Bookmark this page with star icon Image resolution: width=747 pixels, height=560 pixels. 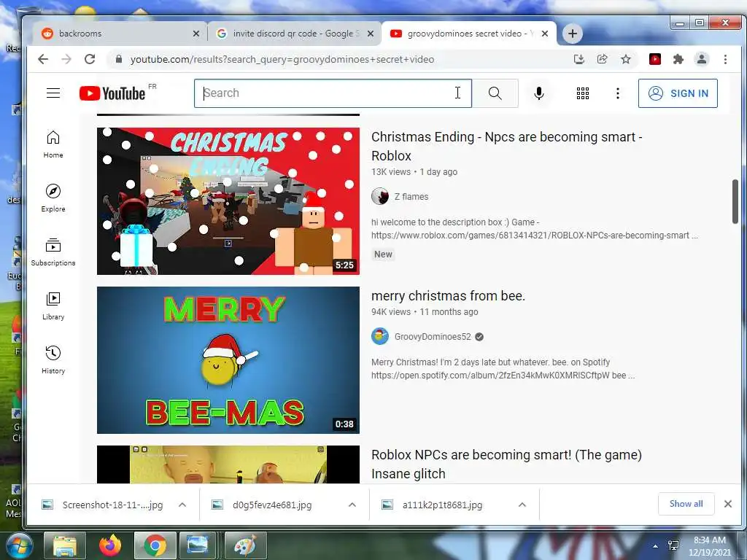(625, 59)
